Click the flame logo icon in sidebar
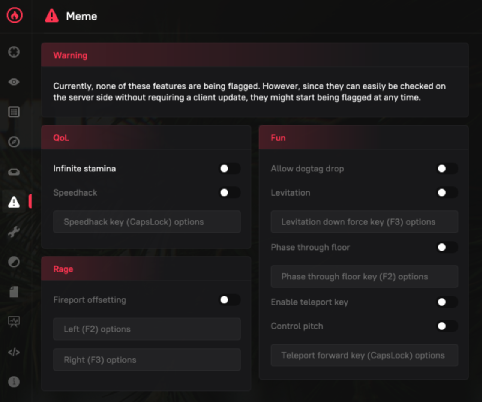 [x=14, y=15]
